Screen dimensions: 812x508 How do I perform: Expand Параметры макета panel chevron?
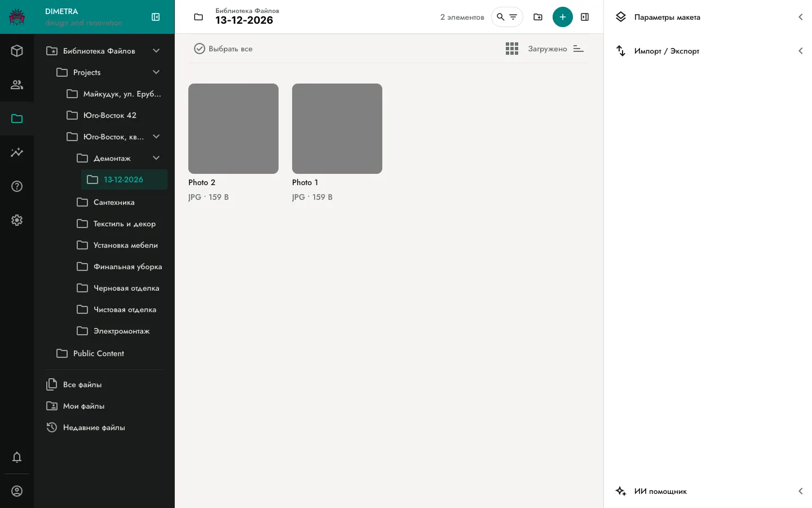coord(801,17)
